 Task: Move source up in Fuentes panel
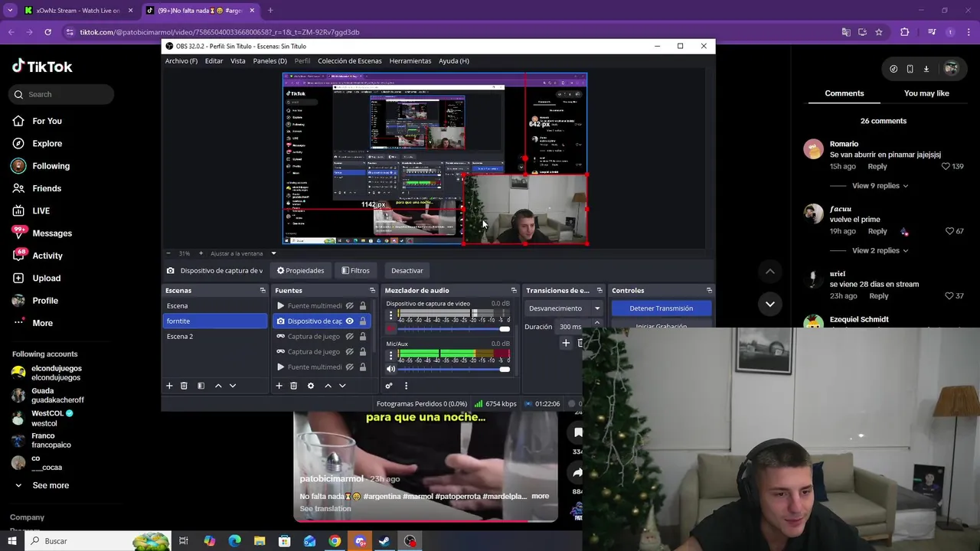[x=328, y=386]
